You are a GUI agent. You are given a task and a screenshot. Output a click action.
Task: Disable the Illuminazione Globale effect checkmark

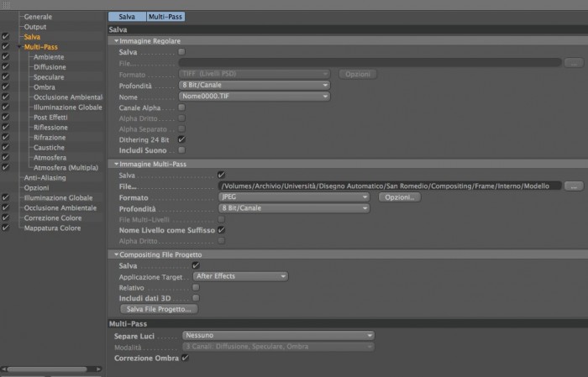[5, 197]
